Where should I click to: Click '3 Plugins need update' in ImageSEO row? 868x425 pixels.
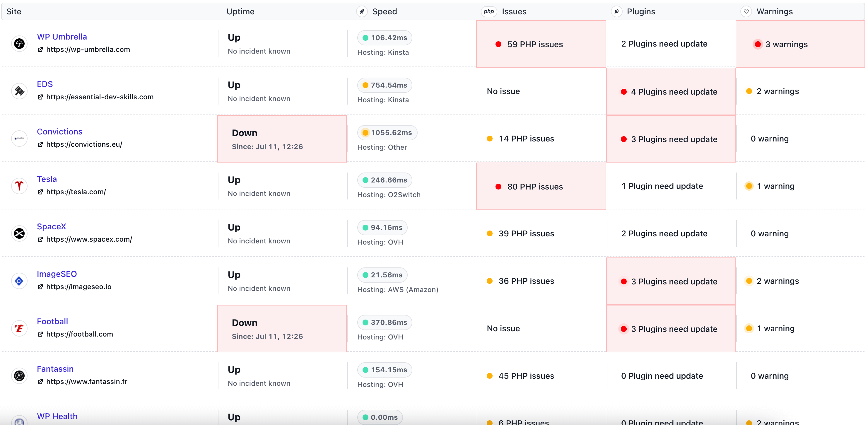[671, 281]
